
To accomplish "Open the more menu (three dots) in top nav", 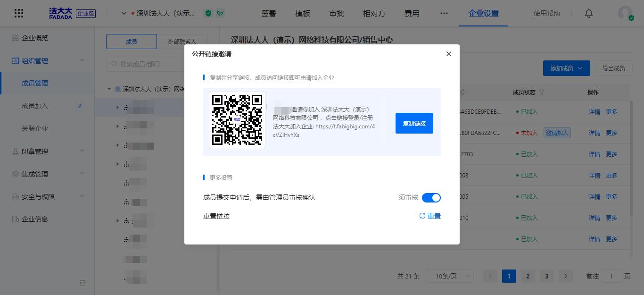I will [444, 13].
